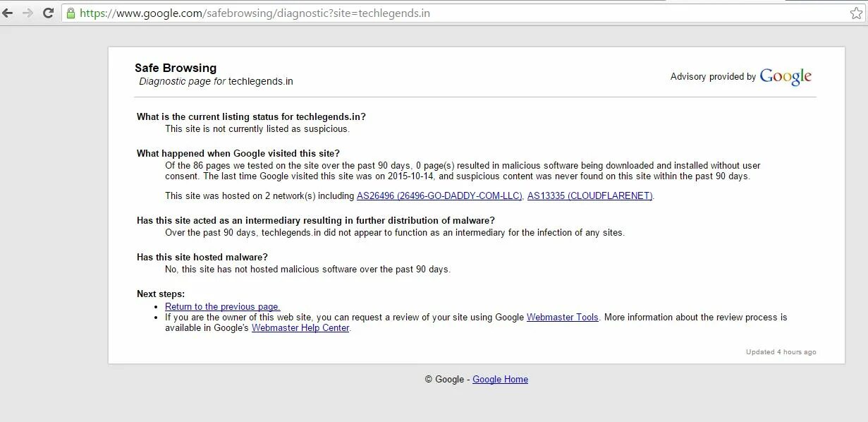Reload the page with refresh icon
868x422 pixels.
(x=49, y=13)
